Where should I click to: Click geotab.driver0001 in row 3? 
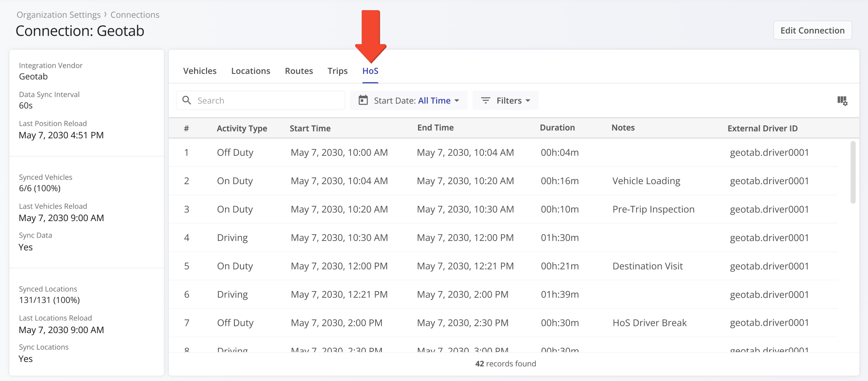click(x=769, y=209)
